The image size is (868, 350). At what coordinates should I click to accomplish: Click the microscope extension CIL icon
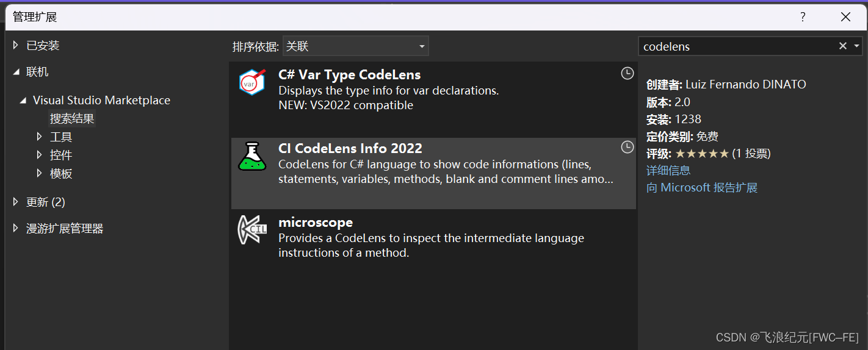pos(251,230)
